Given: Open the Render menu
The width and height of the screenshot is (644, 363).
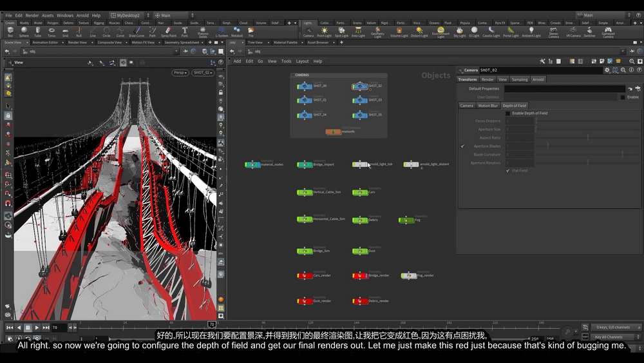Looking at the screenshot, I should [32, 15].
